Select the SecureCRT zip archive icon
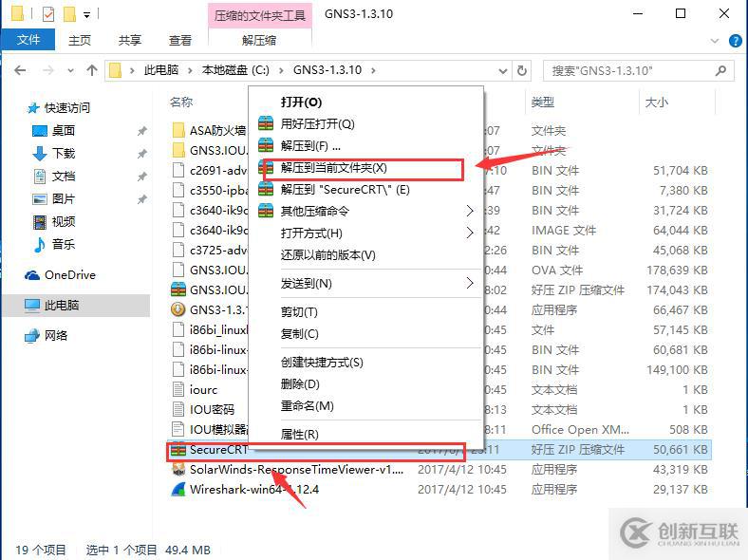 click(178, 449)
